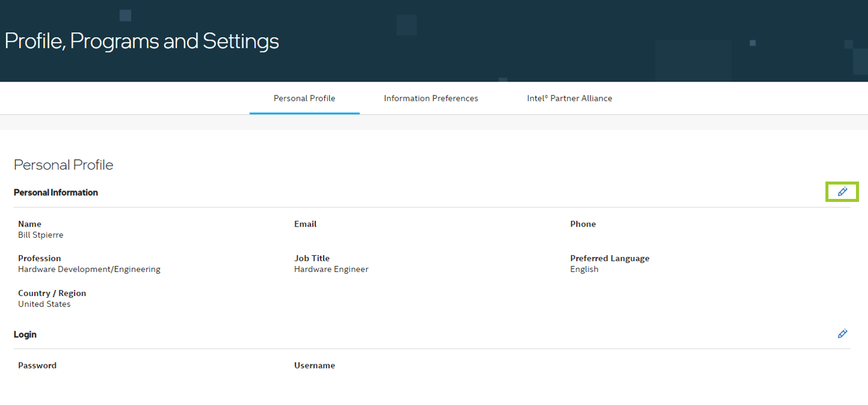Switch to the Personal Profile tab
The image size is (868, 405).
pos(304,98)
